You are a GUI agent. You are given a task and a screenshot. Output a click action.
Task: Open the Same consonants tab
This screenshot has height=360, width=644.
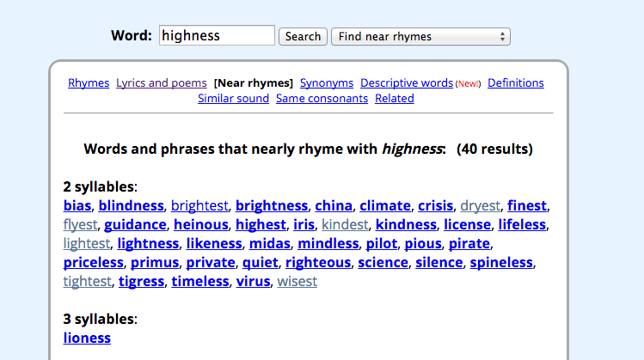click(322, 98)
